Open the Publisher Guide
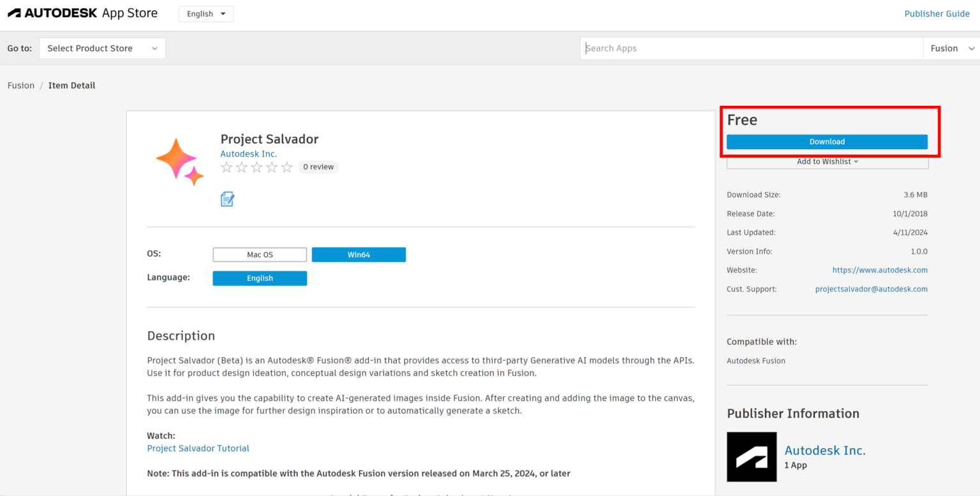 (937, 13)
